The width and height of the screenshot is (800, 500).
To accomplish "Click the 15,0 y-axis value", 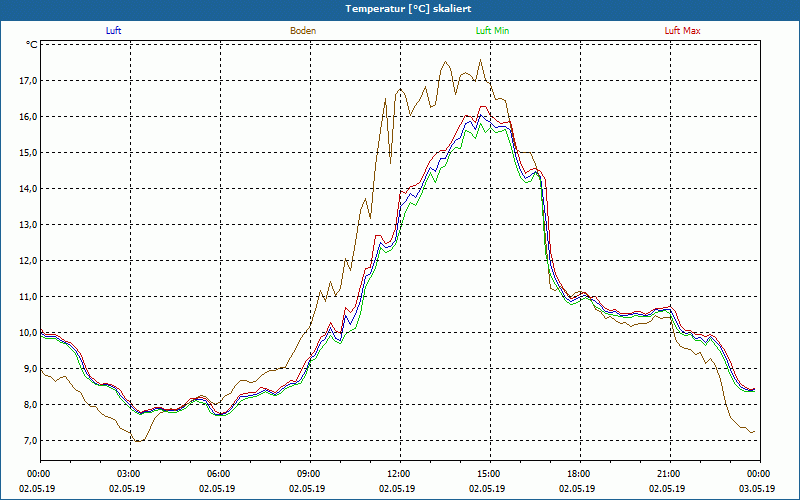I will (29, 153).
